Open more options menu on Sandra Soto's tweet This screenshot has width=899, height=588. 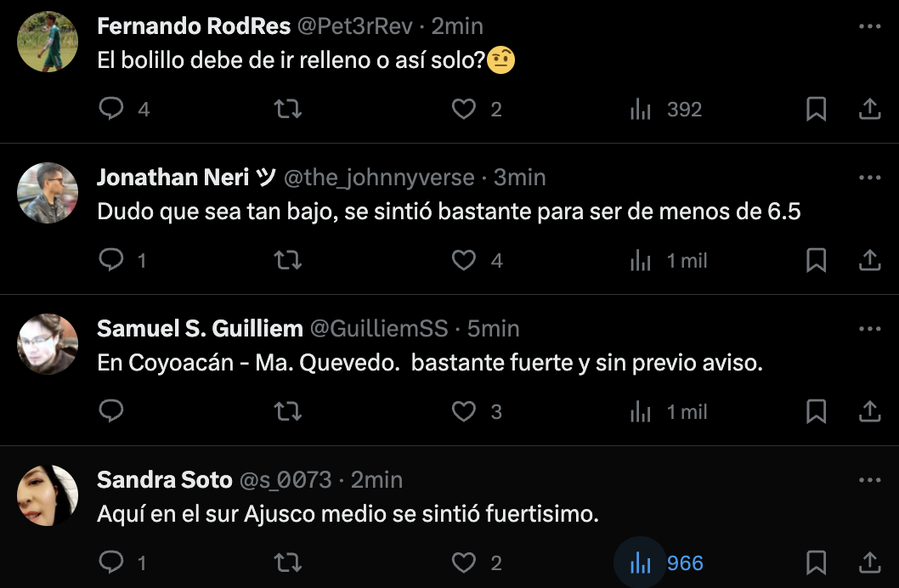[869, 480]
